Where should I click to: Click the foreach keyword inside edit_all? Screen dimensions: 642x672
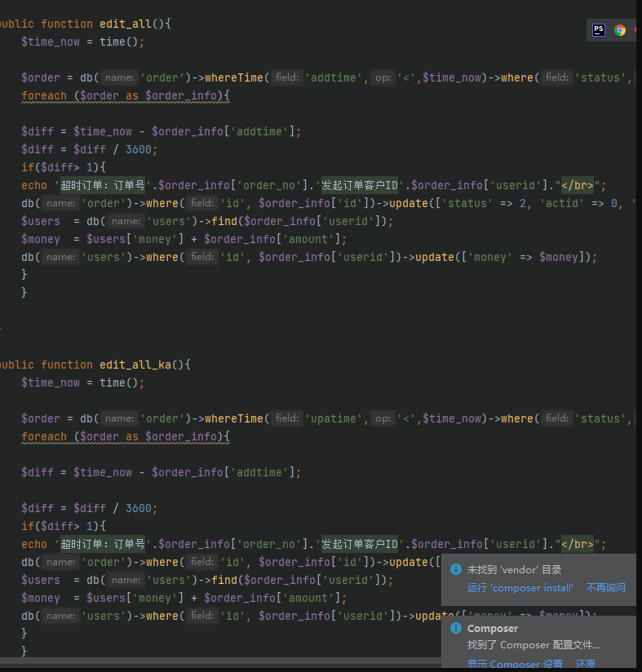tap(44, 96)
